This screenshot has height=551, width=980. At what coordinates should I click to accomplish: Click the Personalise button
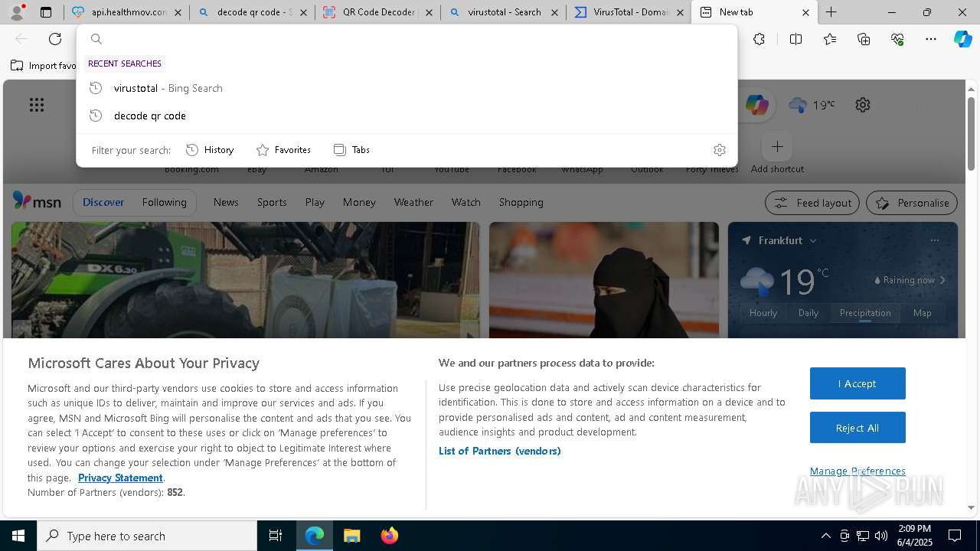pyautogui.click(x=911, y=203)
